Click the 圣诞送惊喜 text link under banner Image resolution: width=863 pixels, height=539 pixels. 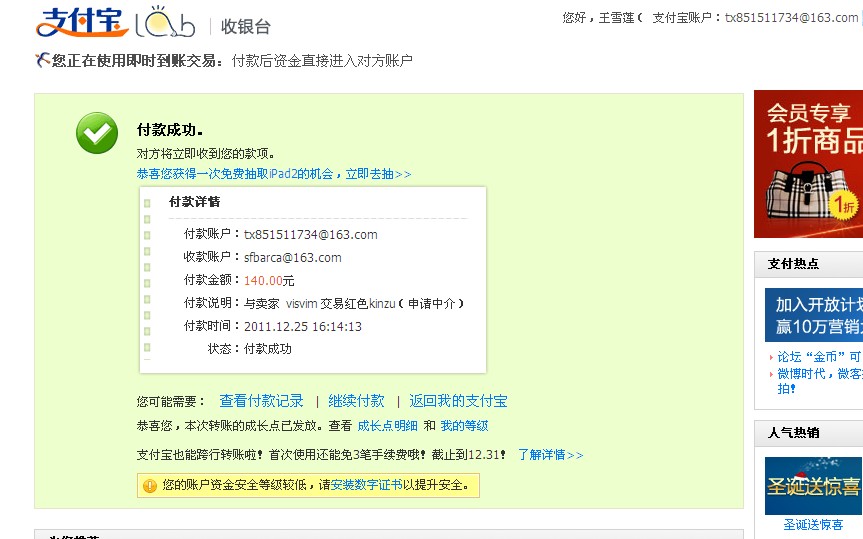pos(813,525)
